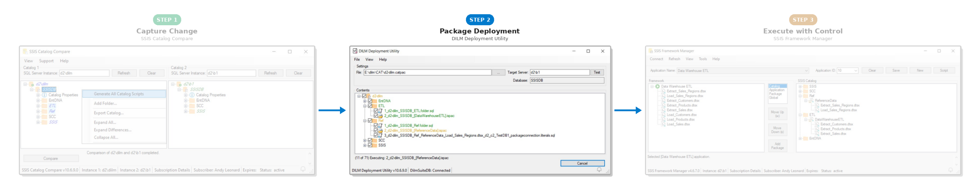Click the Catalog Properties info icon in Catalog 1

(44, 95)
